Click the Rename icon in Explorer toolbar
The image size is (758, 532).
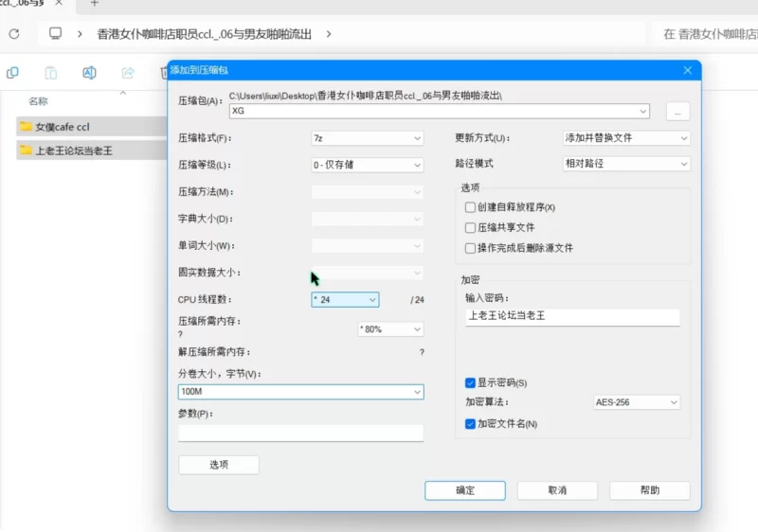pyautogui.click(x=89, y=73)
